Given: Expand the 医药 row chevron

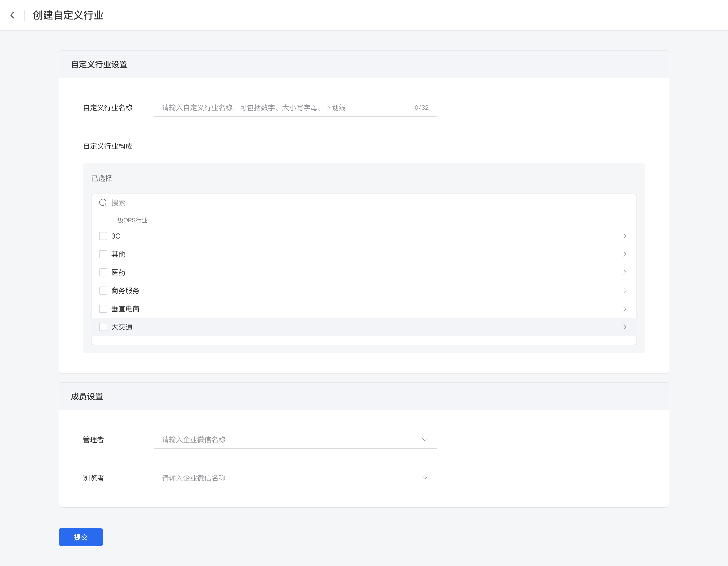Looking at the screenshot, I should coord(625,272).
